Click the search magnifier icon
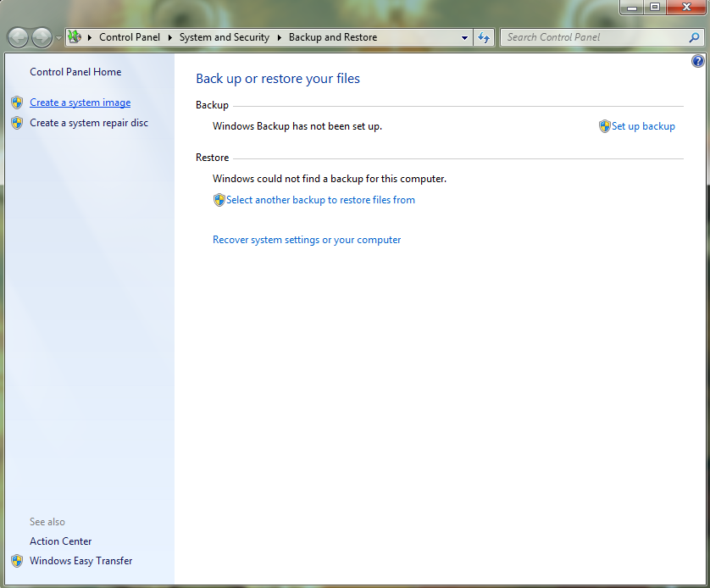Image resolution: width=710 pixels, height=588 pixels. pos(694,37)
